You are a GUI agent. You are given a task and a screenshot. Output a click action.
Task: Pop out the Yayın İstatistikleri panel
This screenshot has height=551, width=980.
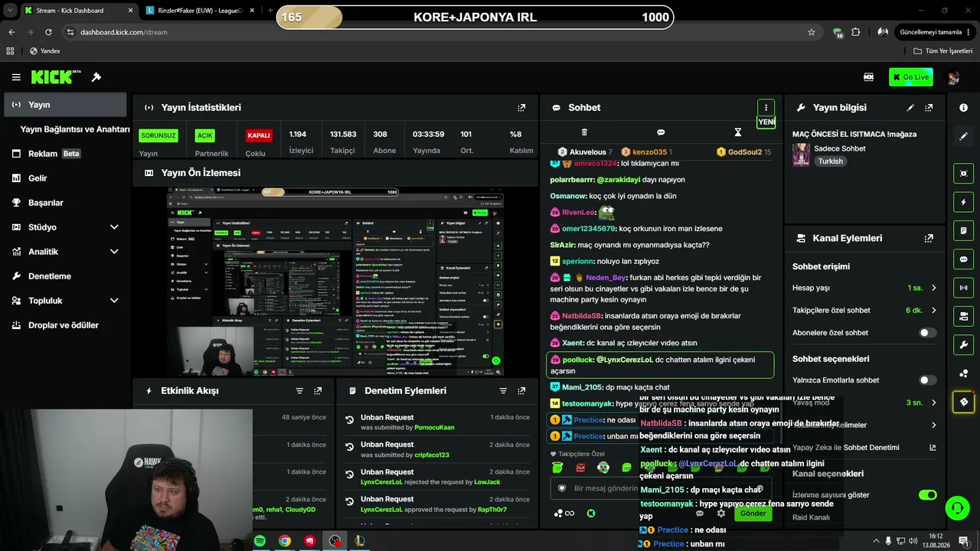click(521, 108)
